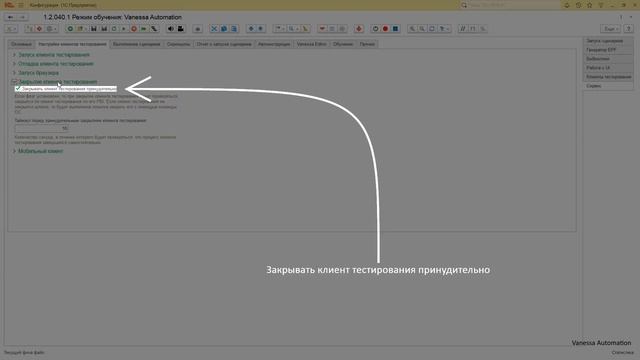Open 'Клиенты тестирования' side panel section
The image size is (640, 360).
(608, 77)
